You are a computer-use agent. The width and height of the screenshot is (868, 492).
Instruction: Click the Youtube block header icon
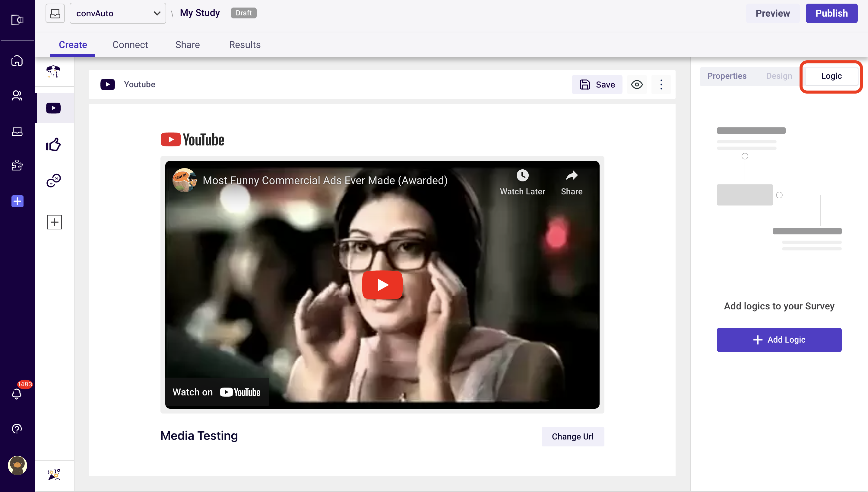click(107, 85)
